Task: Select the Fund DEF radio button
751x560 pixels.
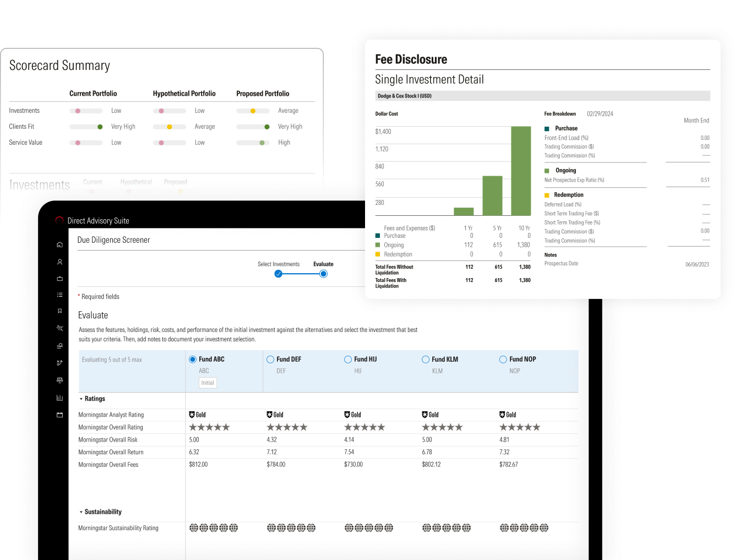Action: (x=270, y=360)
